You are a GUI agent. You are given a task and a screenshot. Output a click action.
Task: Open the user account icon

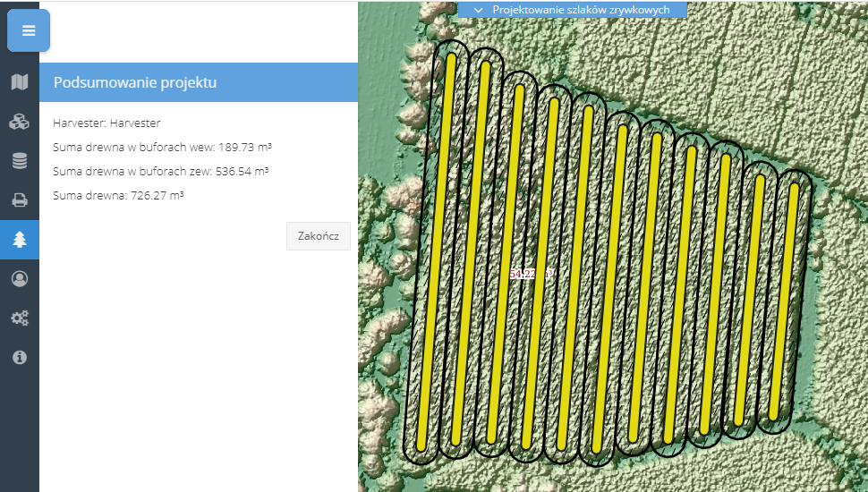click(20, 278)
